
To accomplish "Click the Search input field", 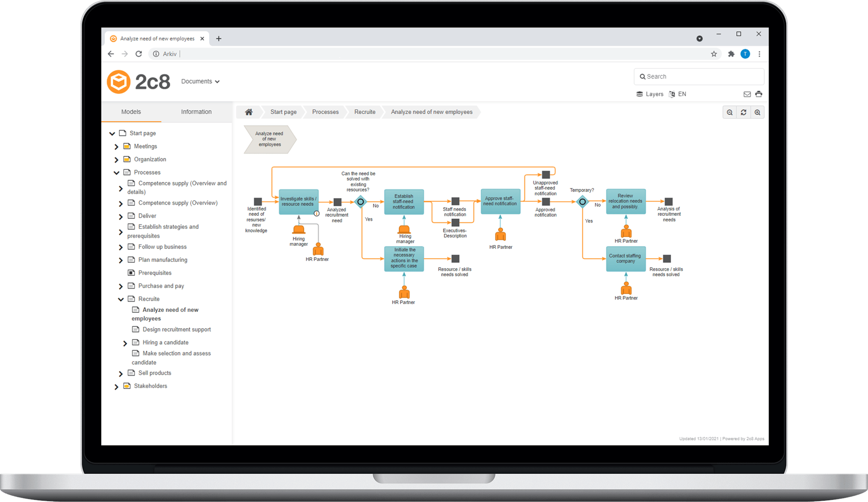I will (699, 77).
